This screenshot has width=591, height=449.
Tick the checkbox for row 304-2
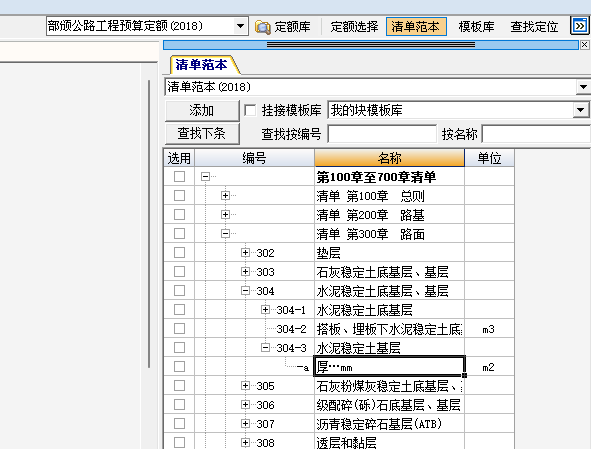coord(179,328)
